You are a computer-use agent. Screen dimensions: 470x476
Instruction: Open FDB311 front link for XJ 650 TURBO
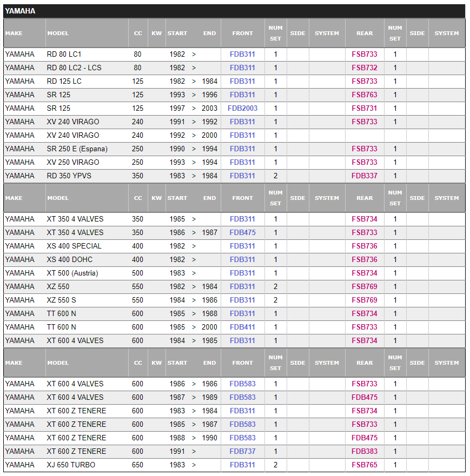(x=242, y=465)
